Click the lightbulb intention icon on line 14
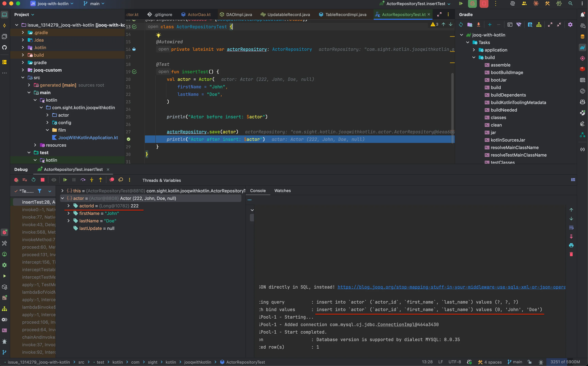The width and height of the screenshot is (588, 366). click(159, 35)
